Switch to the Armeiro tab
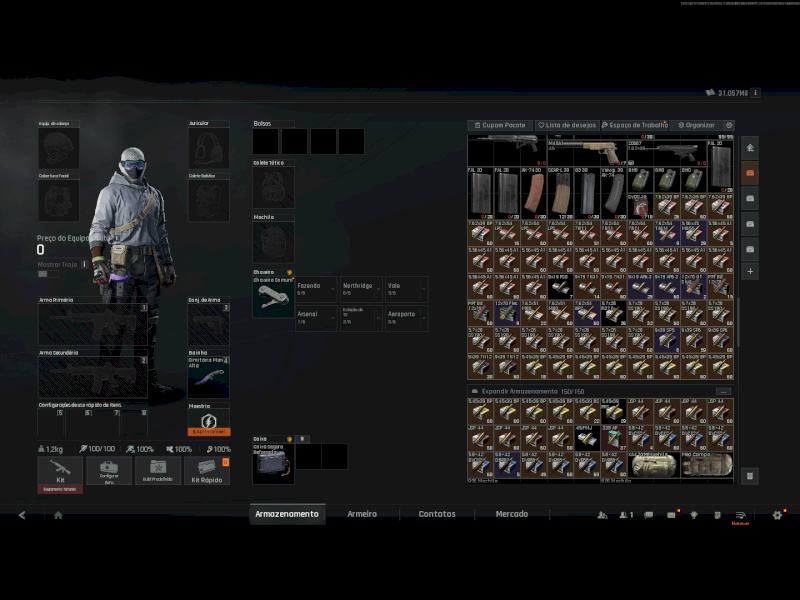The width and height of the screenshot is (800, 600). click(x=362, y=514)
